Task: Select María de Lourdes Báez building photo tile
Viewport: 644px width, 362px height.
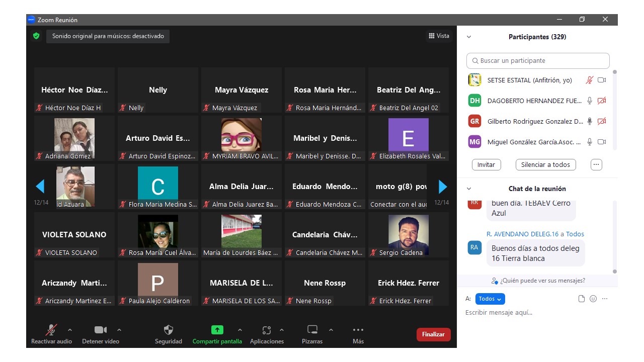Action: pos(242,235)
